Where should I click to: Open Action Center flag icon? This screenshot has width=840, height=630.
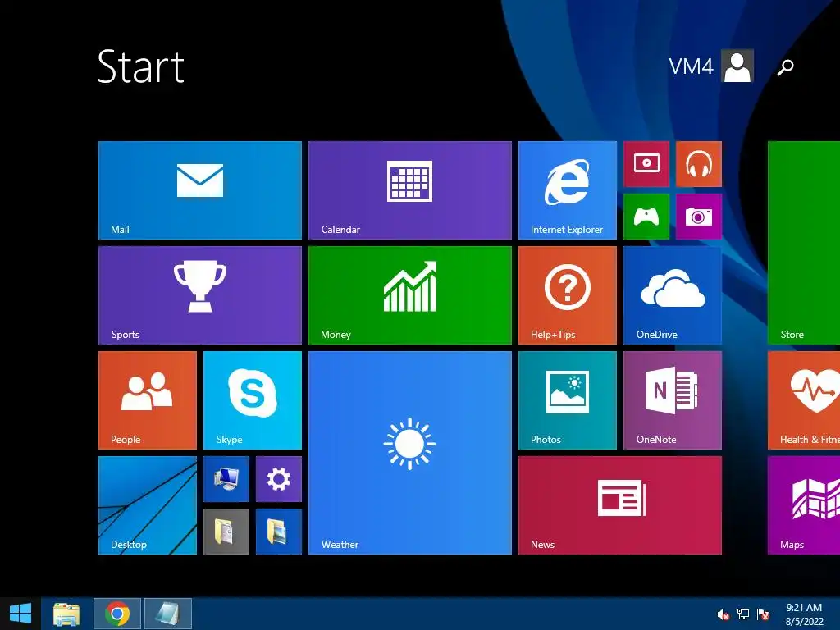click(763, 614)
